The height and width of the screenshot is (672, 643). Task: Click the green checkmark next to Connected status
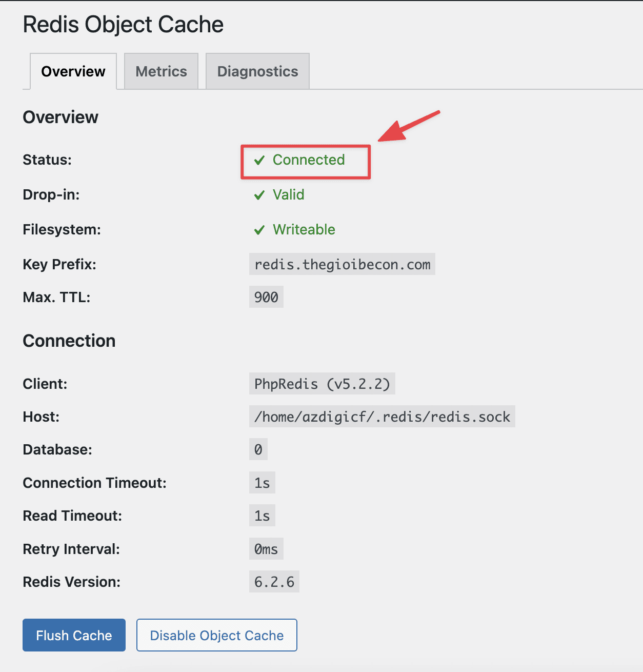click(x=259, y=160)
